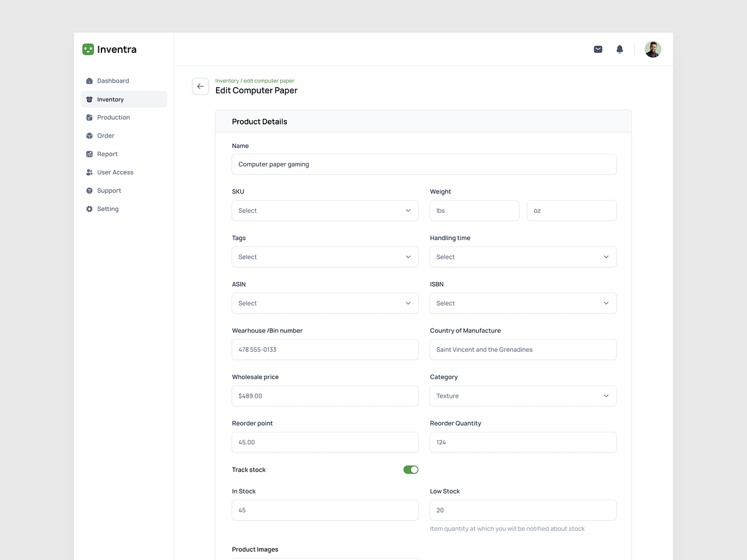Click the mail envelope icon in header
The image size is (747, 560).
(x=598, y=49)
